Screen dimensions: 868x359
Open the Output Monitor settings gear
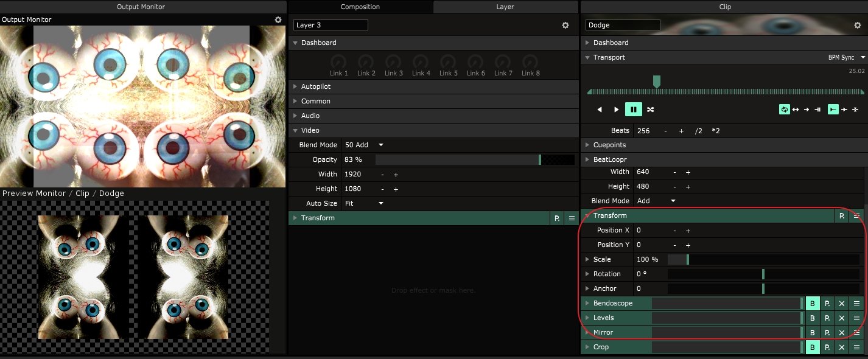[x=278, y=19]
